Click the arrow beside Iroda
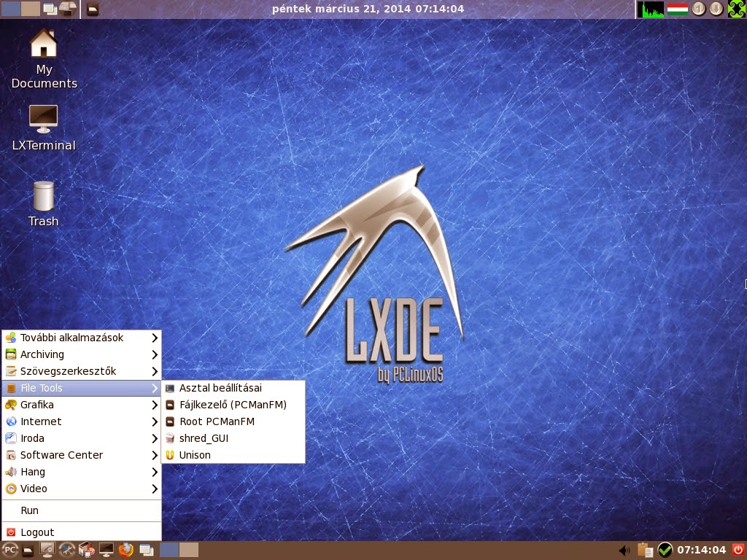 155,438
